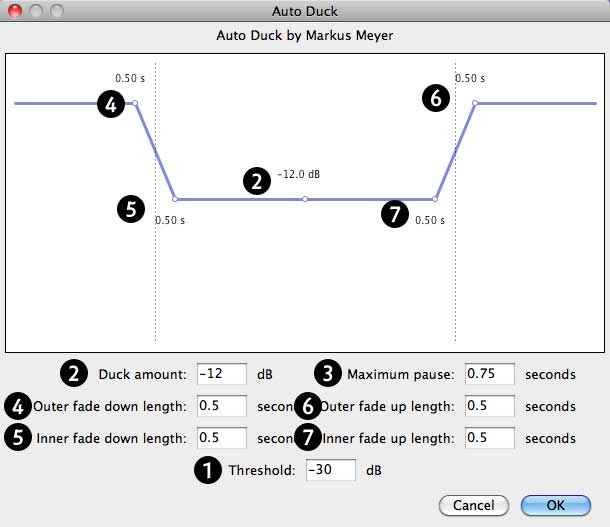Screen dimensions: 610x527
Task: Select the inner fade up point on the curve
Action: pos(435,199)
